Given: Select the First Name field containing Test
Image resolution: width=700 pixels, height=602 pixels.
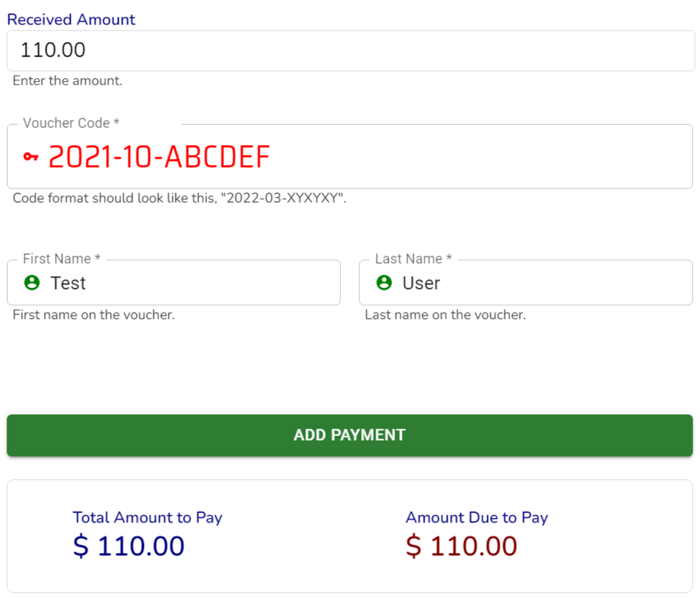Looking at the screenshot, I should tap(189, 283).
